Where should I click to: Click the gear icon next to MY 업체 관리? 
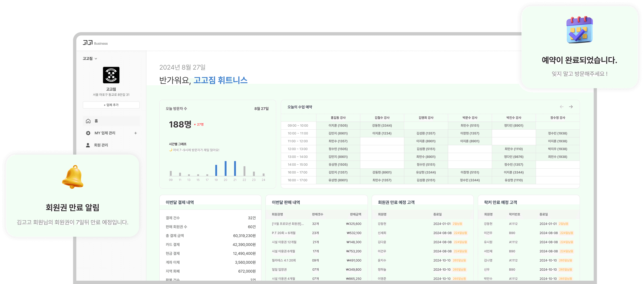tap(88, 133)
